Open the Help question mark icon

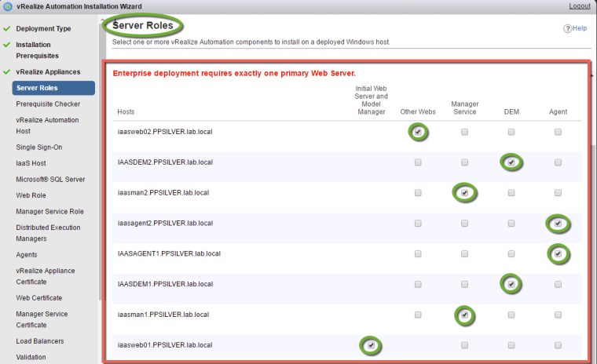click(x=567, y=28)
